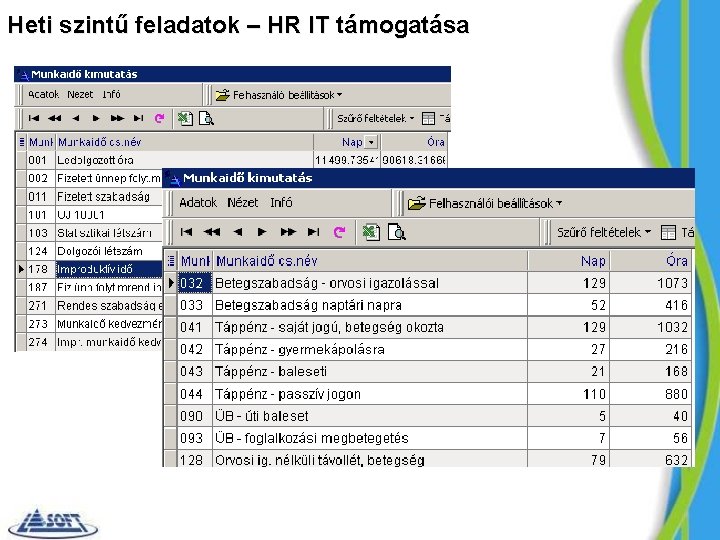Sort by Munkaidő cs.név header in front window
The width and height of the screenshot is (720, 540).
pos(370,261)
